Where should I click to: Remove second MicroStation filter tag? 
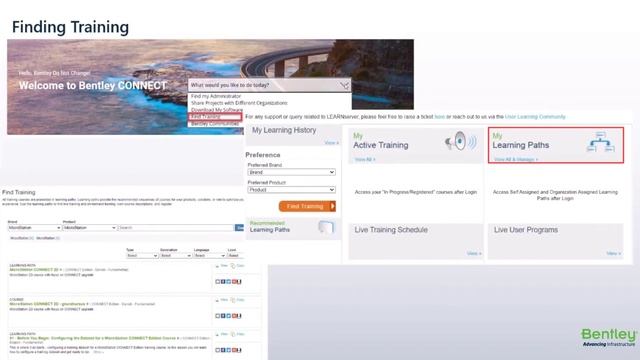click(48, 238)
